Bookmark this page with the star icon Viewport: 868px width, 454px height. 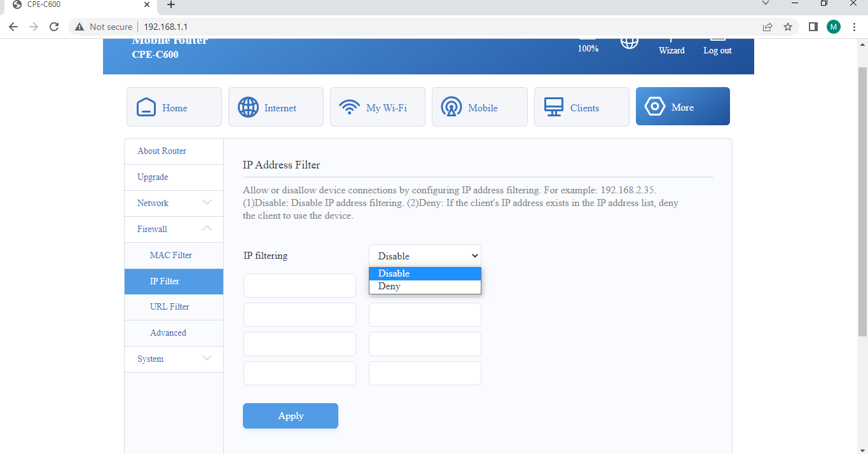[x=788, y=27]
